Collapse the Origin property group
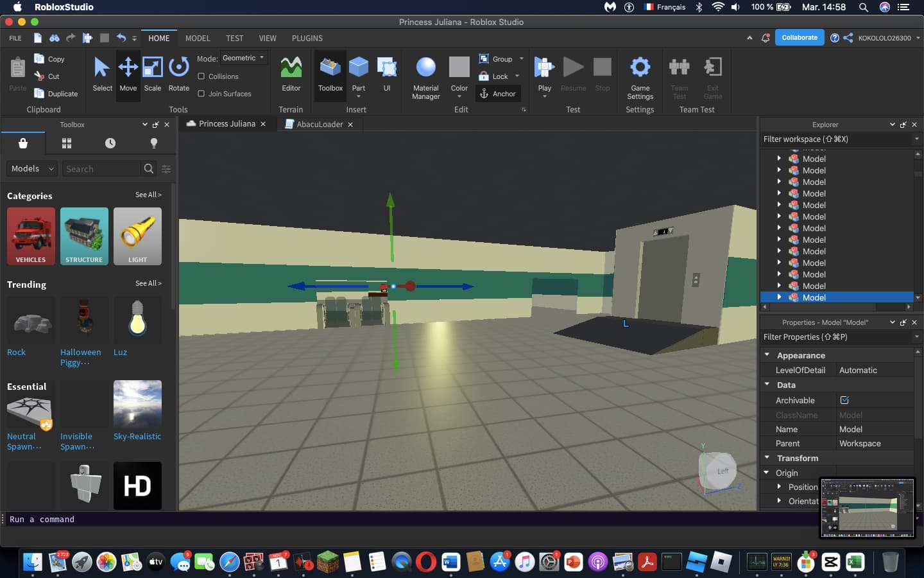Viewport: 924px width, 578px height. click(767, 472)
